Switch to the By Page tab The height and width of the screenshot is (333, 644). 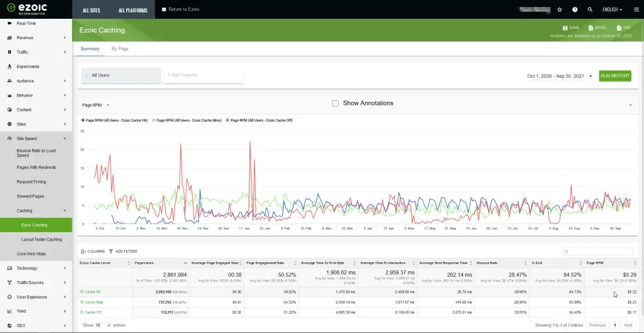point(120,49)
